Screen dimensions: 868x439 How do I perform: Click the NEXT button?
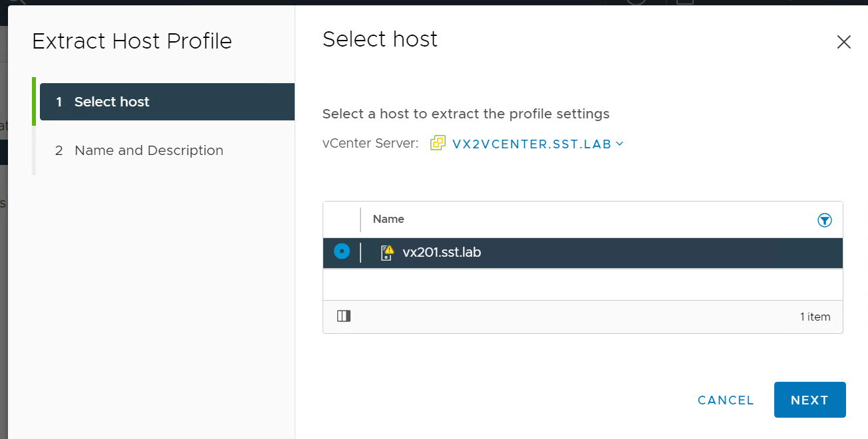809,400
